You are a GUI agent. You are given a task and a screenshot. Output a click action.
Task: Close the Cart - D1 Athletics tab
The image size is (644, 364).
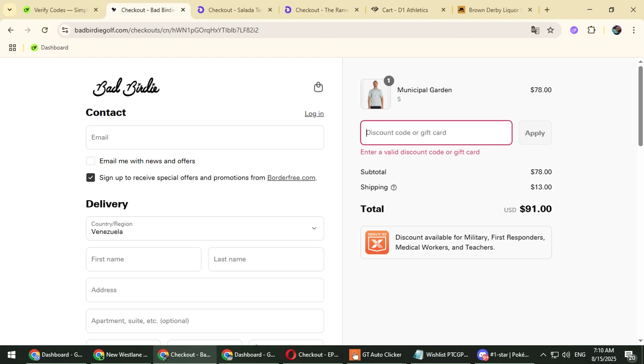pyautogui.click(x=444, y=10)
